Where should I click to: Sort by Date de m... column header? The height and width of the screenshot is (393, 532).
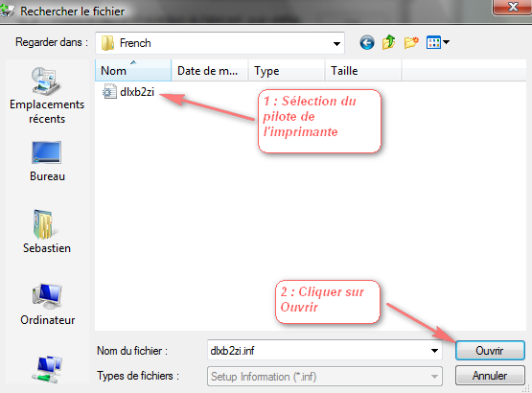point(210,71)
